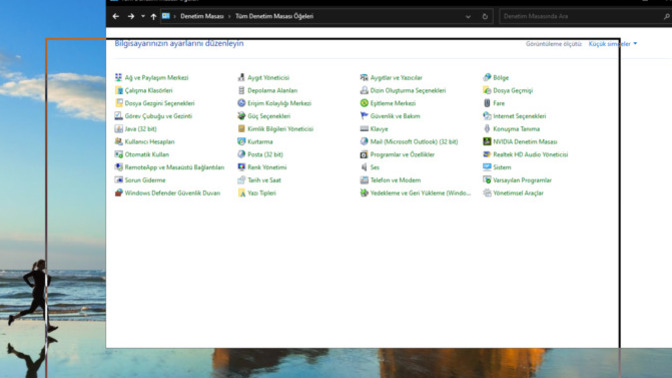The height and width of the screenshot is (378, 672).
Task: Open Konuşma Tanıma link
Action: (x=516, y=129)
